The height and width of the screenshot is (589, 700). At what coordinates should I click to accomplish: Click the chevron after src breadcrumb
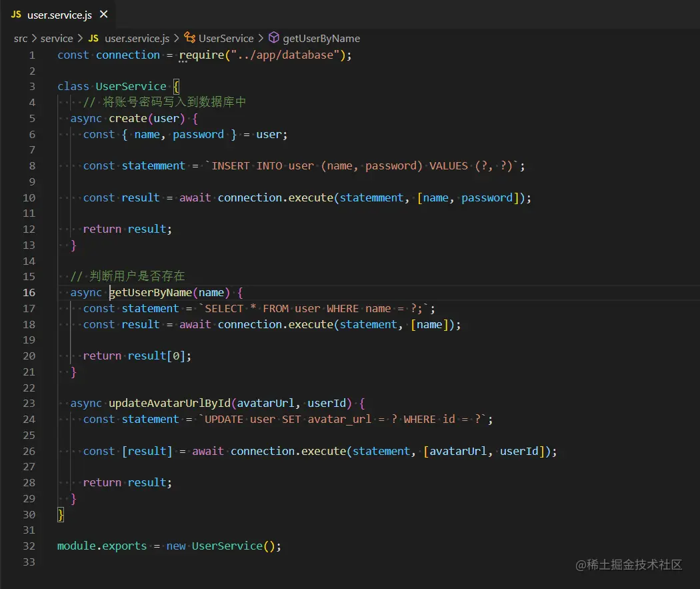coord(34,39)
